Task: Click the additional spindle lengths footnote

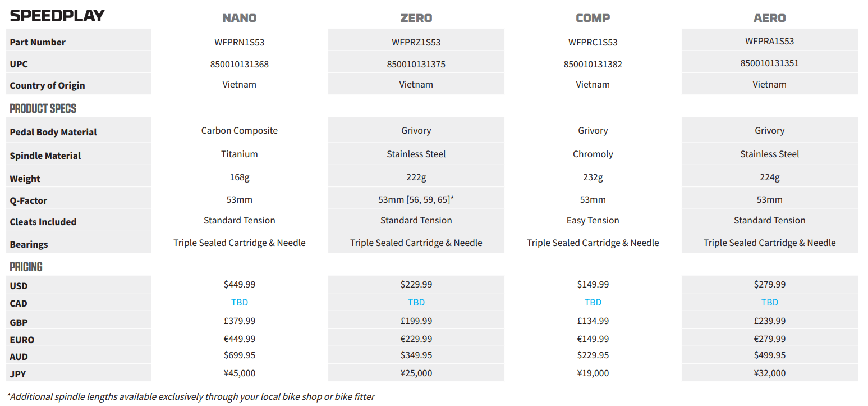Action: click(x=191, y=396)
